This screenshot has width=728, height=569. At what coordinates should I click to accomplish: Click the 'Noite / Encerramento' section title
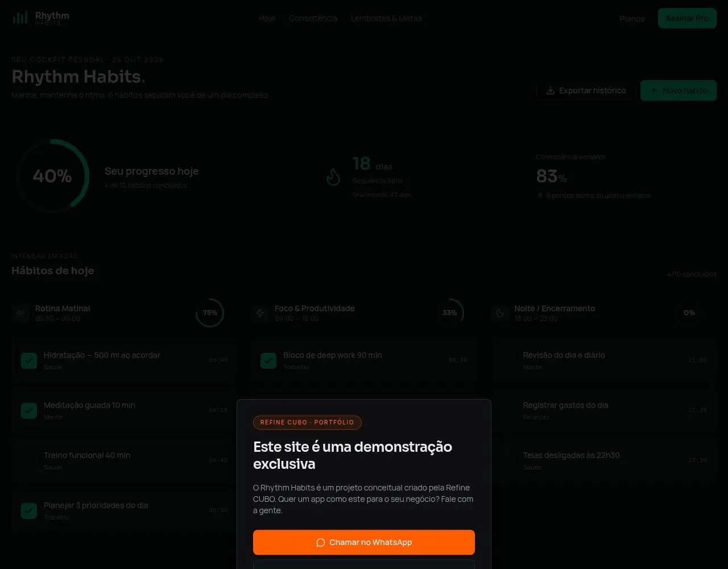point(555,308)
